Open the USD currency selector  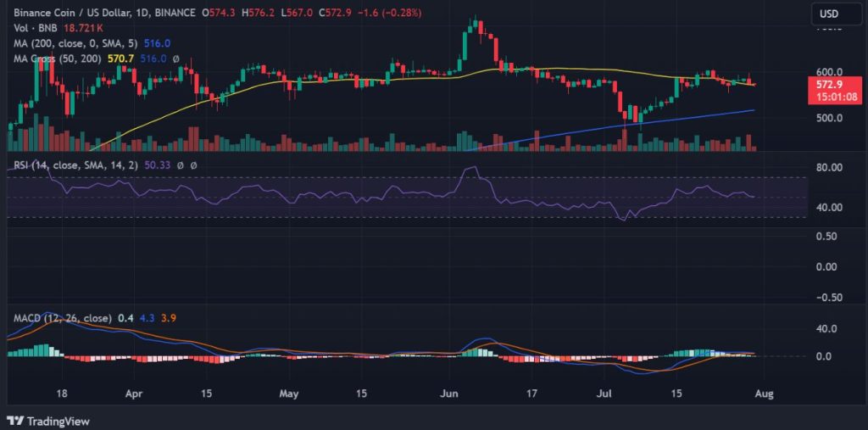837,14
